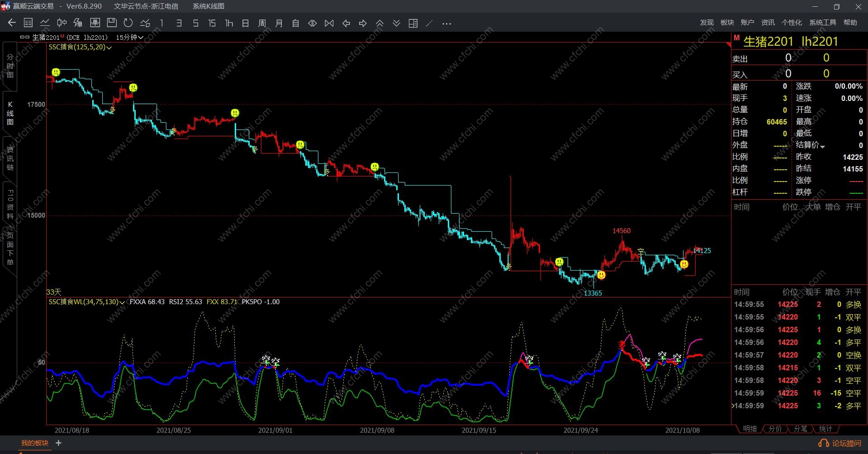Click the 论坛提问 forum link
The image size is (868, 454).
tap(841, 443)
